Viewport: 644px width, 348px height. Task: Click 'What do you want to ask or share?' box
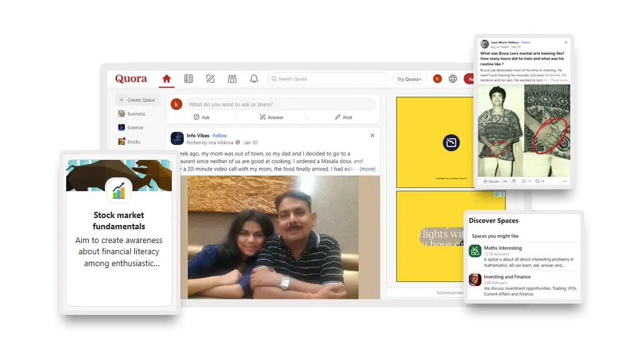[x=280, y=104]
